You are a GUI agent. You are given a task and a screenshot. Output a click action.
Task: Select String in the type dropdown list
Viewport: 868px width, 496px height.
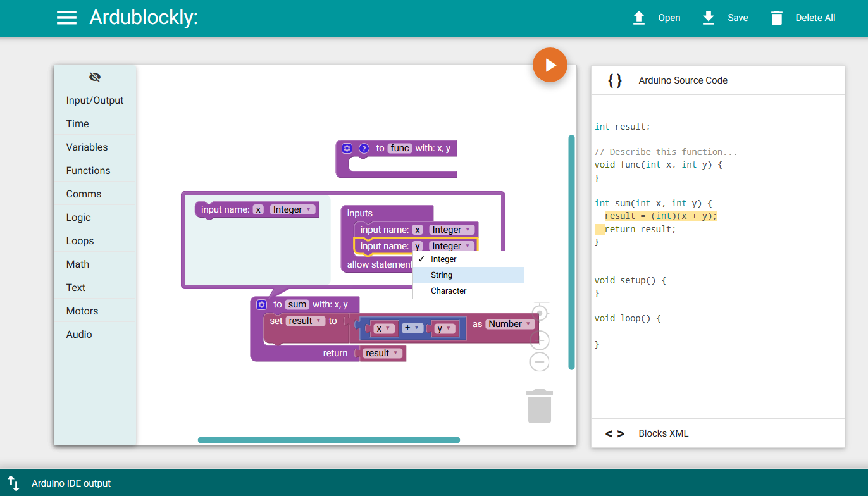pyautogui.click(x=468, y=275)
